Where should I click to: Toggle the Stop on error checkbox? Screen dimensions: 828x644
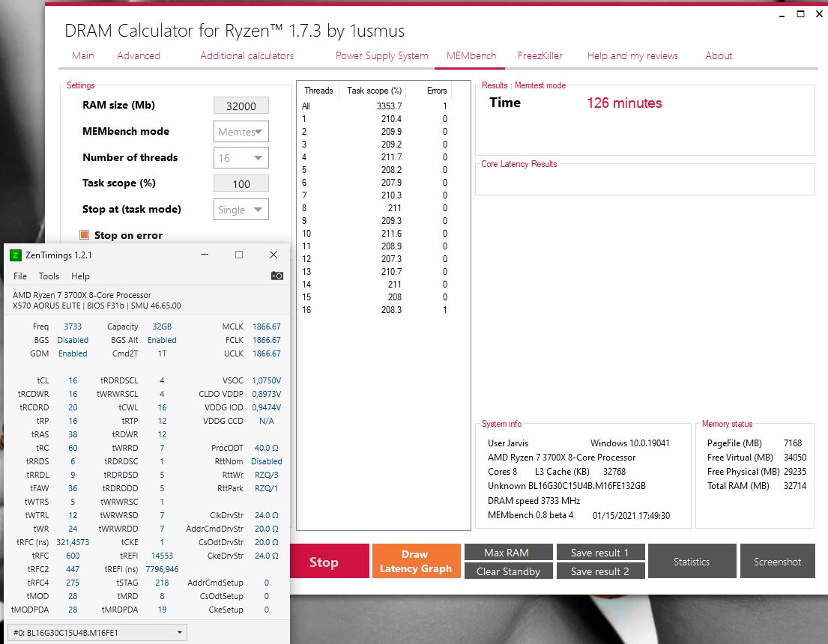(84, 235)
